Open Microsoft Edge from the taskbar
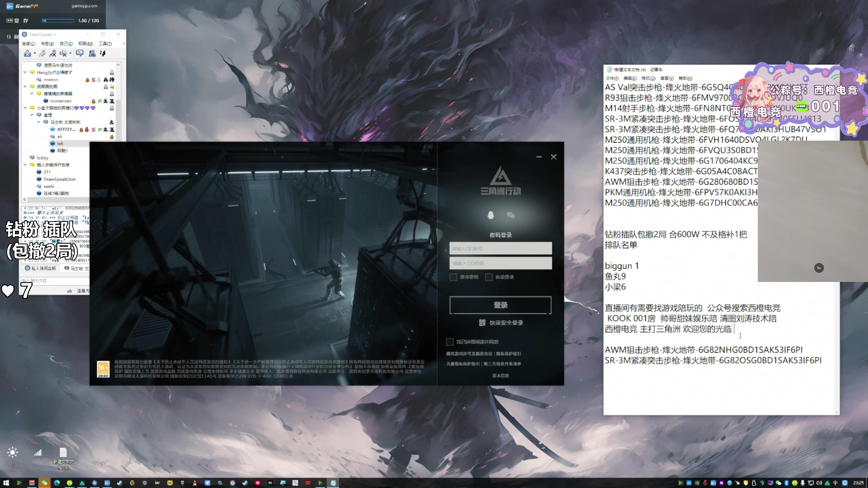The width and height of the screenshot is (868, 488). coord(57,483)
